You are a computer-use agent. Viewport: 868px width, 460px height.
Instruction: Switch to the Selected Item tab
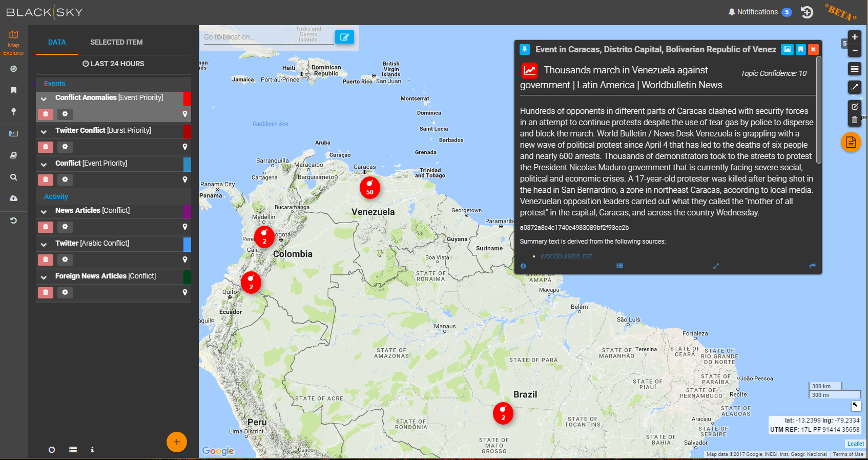click(116, 42)
